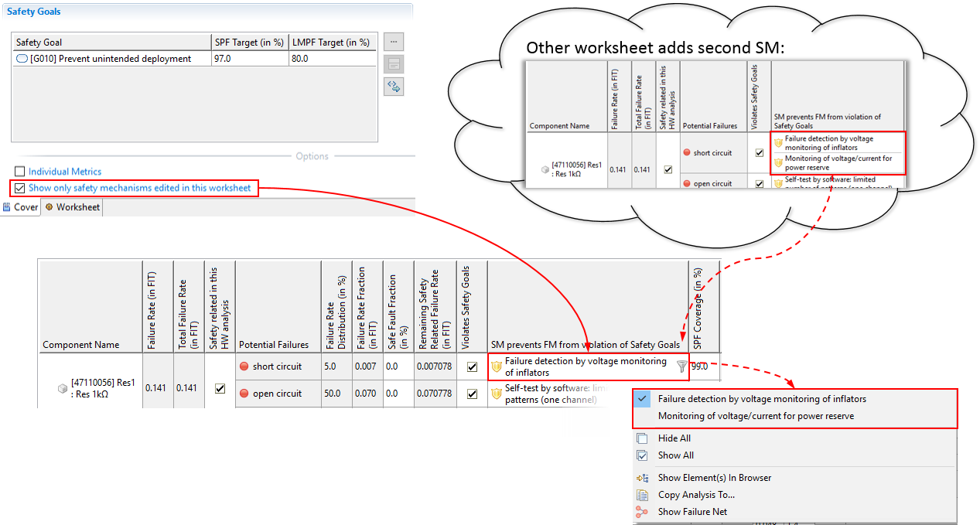The image size is (980, 525).
Task: Choose 'Hide All' from context menu
Action: [x=674, y=438]
